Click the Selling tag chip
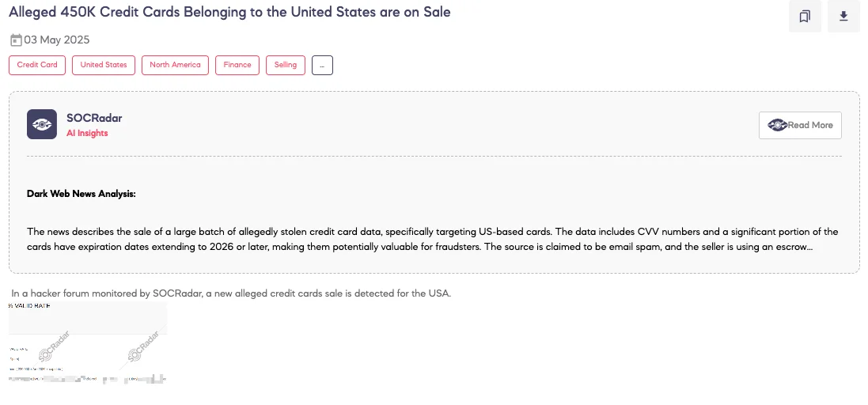The width and height of the screenshot is (868, 405). click(x=286, y=66)
